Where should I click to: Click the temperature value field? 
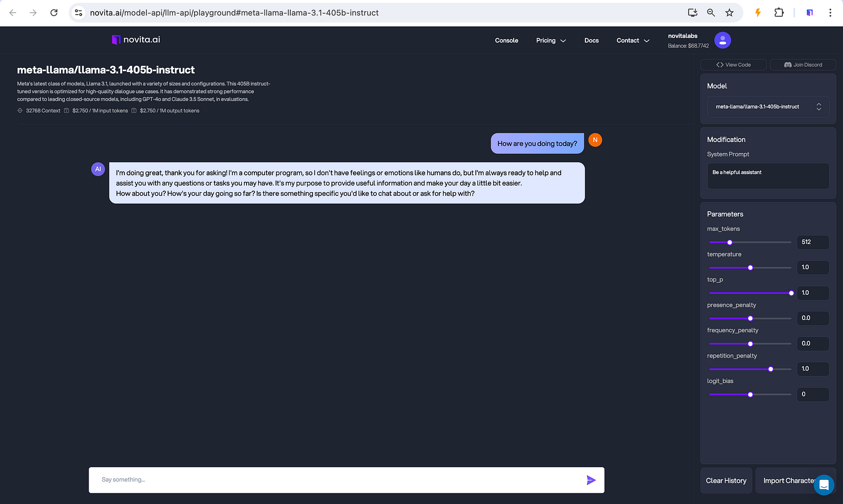tap(813, 268)
